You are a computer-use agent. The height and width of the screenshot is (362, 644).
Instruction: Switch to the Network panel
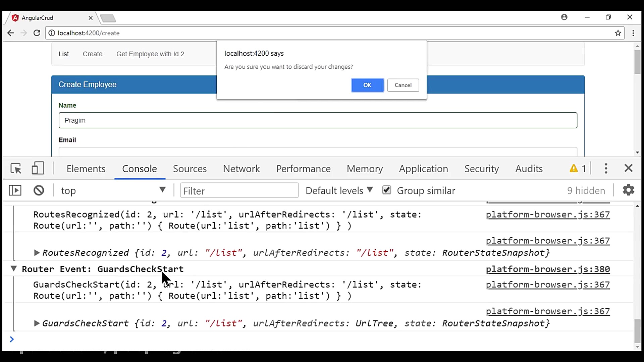coord(241,169)
